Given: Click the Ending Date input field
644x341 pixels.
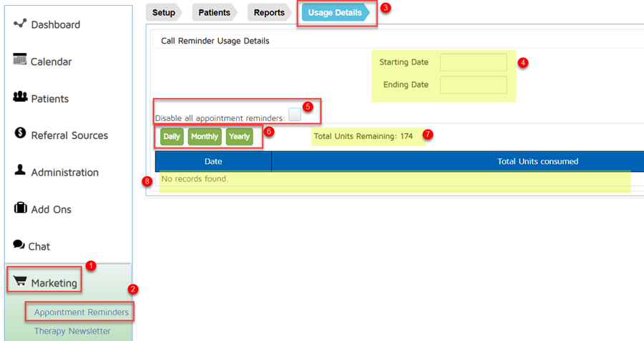Looking at the screenshot, I should pos(473,85).
